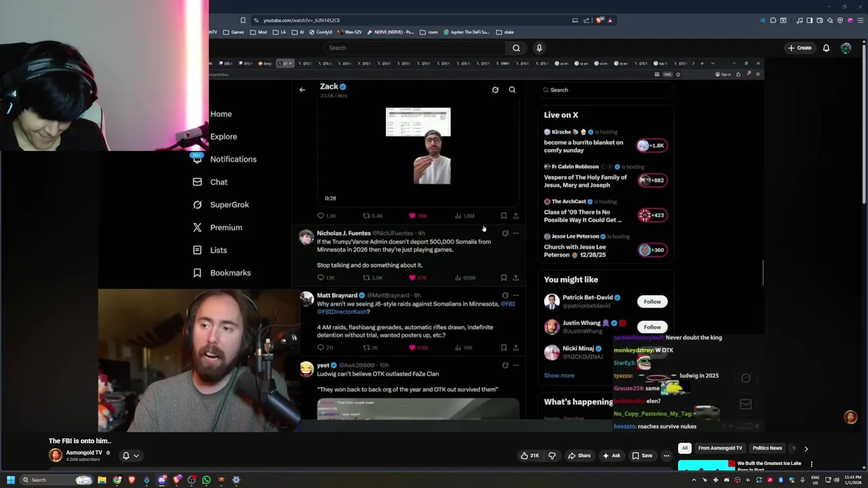Share Nicholas J. Fuentes post
Viewport: 868px width, 488px height.
(515, 277)
